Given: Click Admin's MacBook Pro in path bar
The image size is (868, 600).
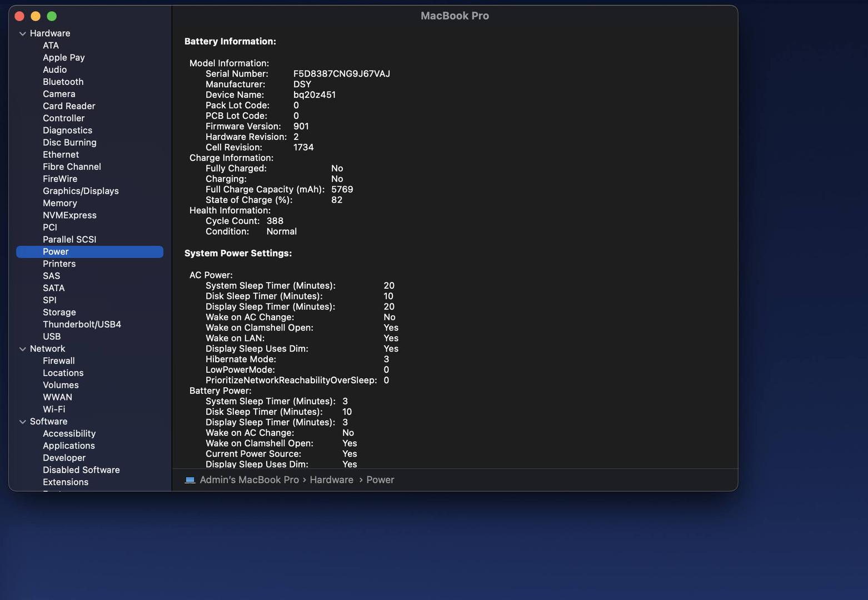Looking at the screenshot, I should 249,480.
